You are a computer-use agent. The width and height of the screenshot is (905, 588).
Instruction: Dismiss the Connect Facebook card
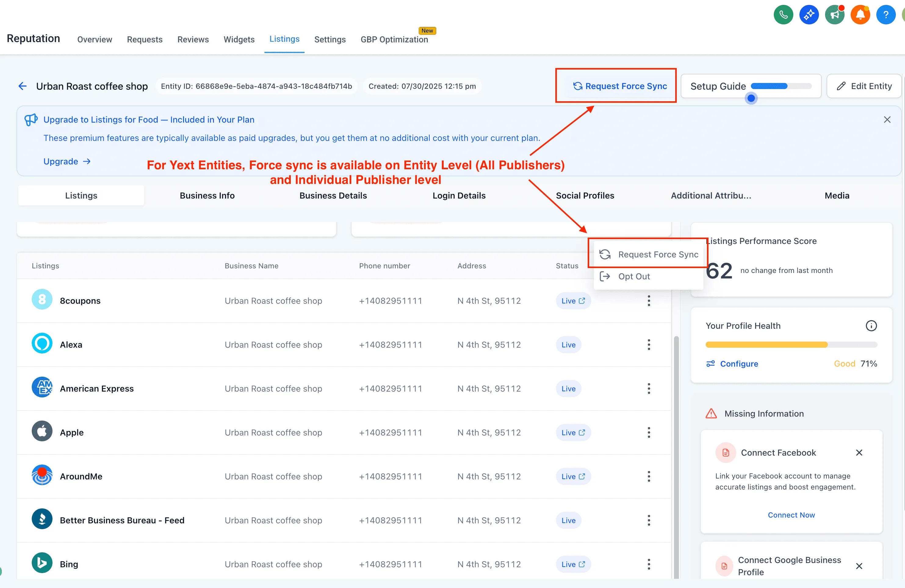pyautogui.click(x=859, y=453)
